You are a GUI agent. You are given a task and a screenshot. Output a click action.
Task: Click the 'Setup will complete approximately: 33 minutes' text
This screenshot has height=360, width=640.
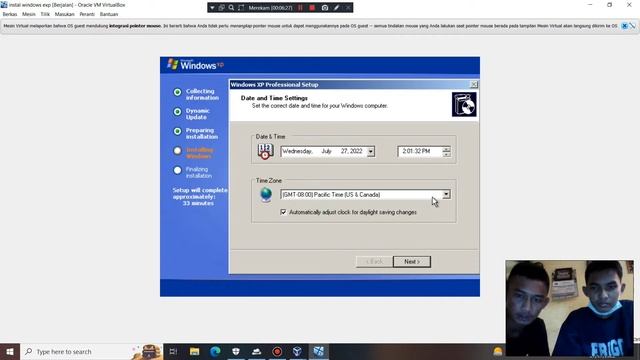[200, 197]
